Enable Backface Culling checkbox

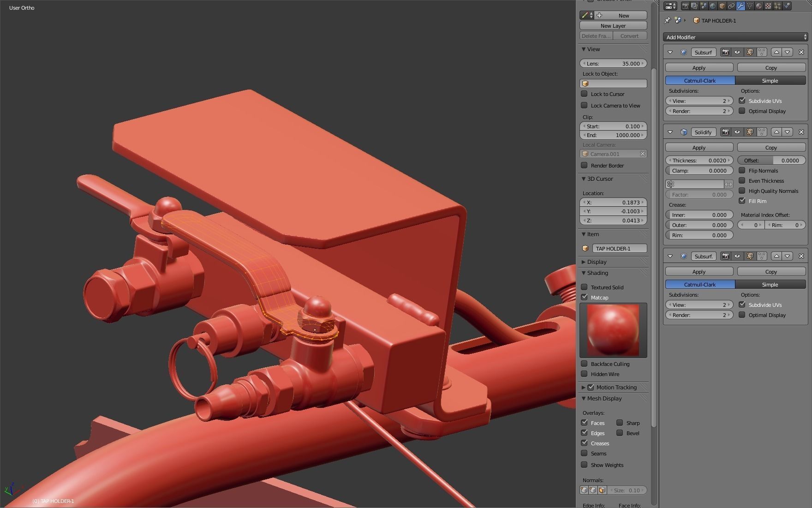(584, 364)
